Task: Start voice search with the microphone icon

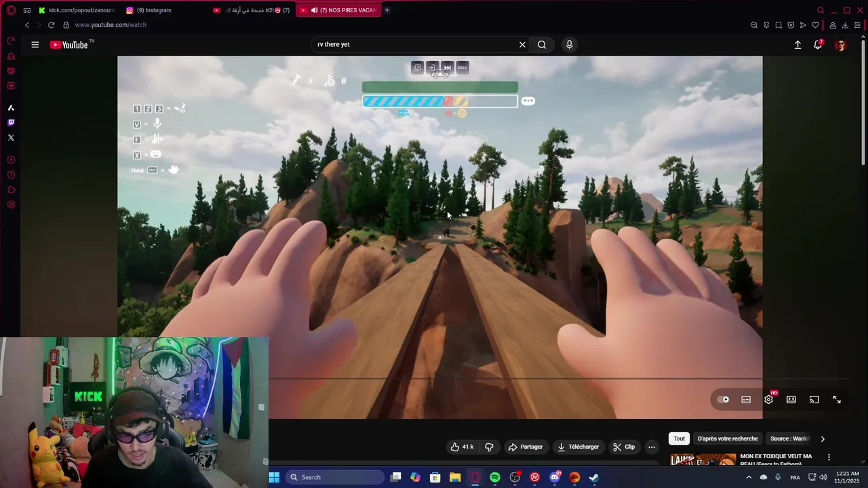Action: (x=569, y=45)
